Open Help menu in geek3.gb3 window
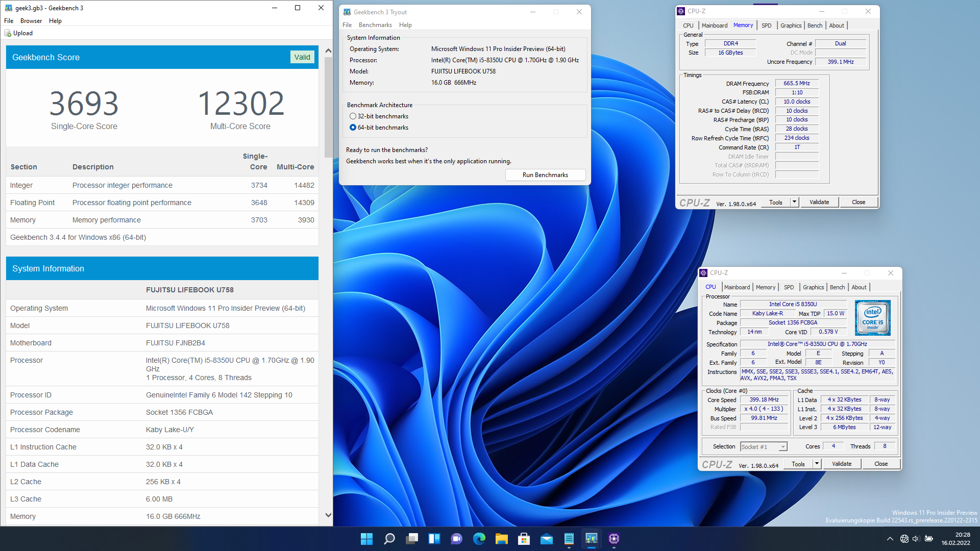 click(x=55, y=21)
